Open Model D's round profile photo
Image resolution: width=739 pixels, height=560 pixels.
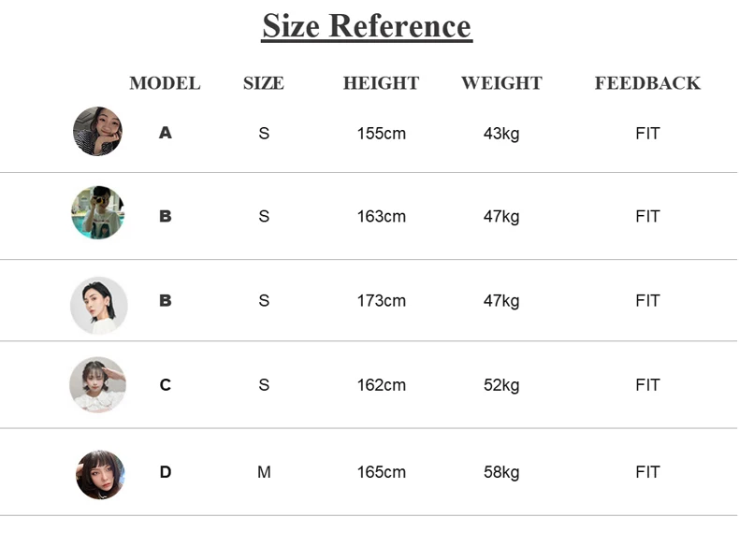click(100, 474)
